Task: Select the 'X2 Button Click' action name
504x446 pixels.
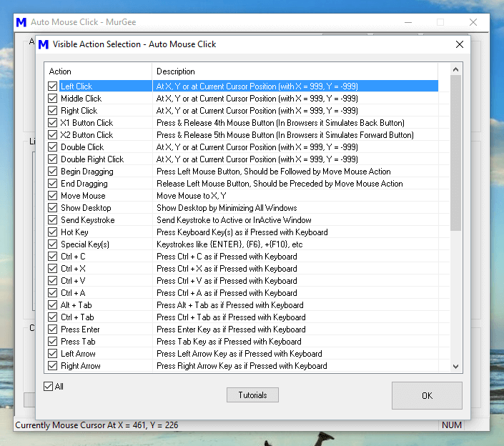Action: (87, 135)
